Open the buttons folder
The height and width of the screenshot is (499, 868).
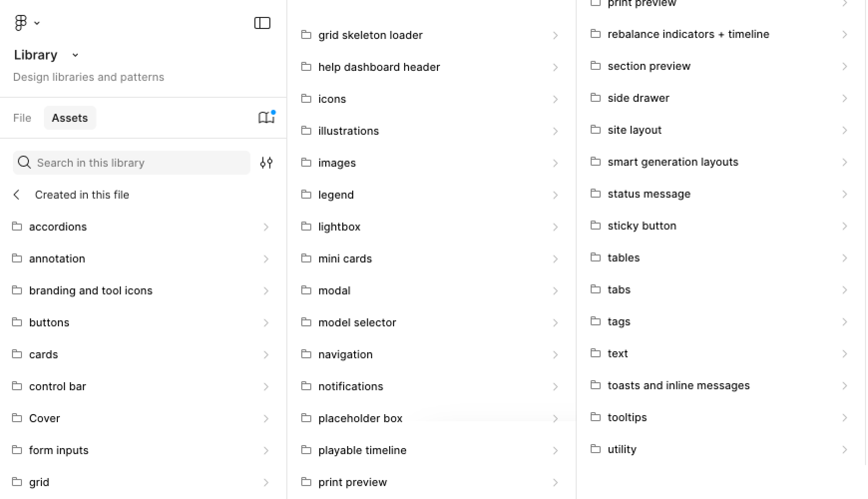click(x=143, y=322)
